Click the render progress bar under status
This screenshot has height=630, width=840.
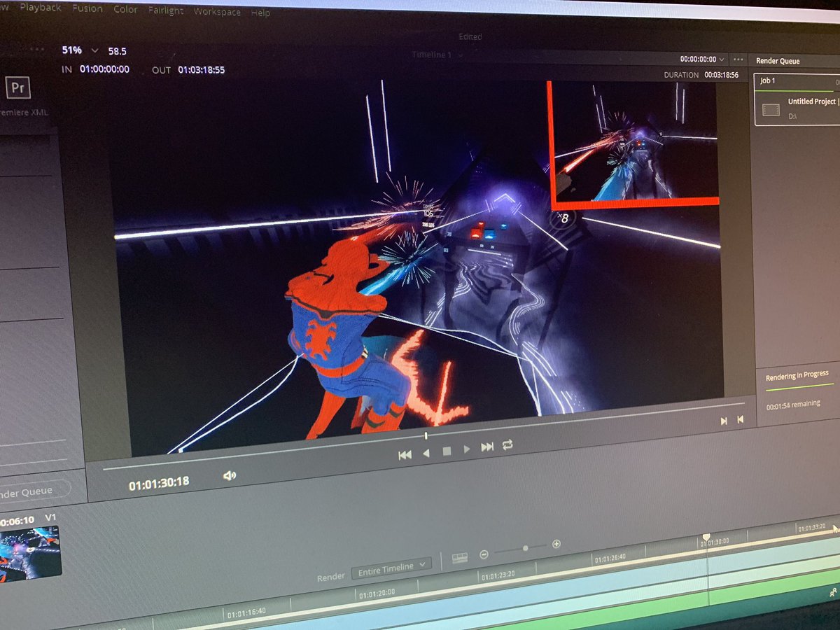point(799,386)
